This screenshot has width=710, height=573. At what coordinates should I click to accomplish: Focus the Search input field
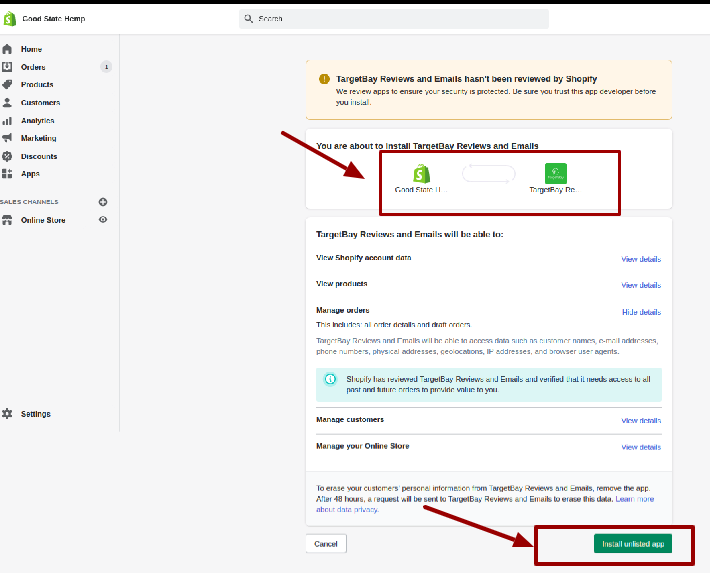click(393, 19)
